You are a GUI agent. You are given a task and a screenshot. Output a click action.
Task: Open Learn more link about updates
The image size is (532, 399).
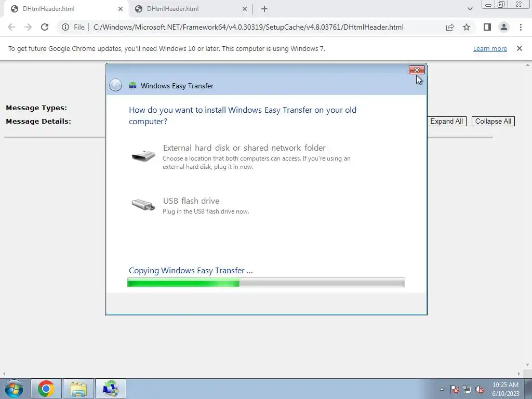point(490,48)
